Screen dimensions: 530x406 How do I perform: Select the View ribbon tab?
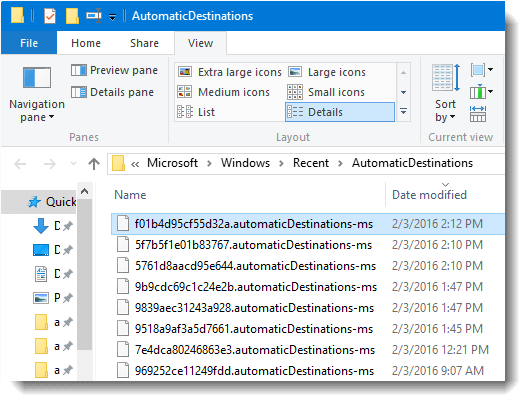tap(200, 43)
